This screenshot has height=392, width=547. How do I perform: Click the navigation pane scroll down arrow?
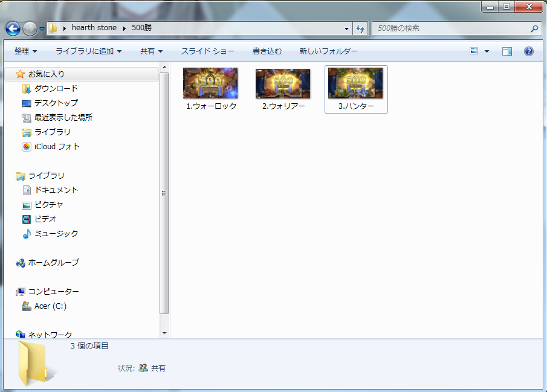coord(164,333)
